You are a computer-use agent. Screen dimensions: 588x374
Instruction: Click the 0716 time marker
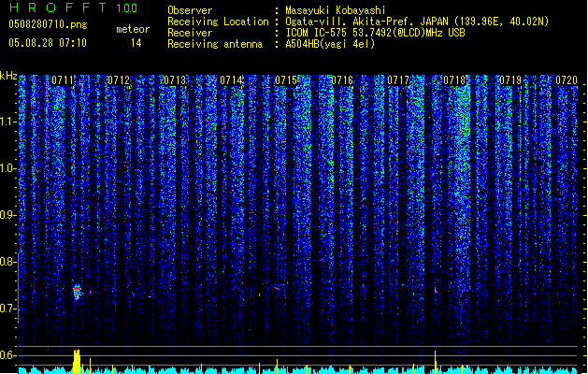(342, 80)
